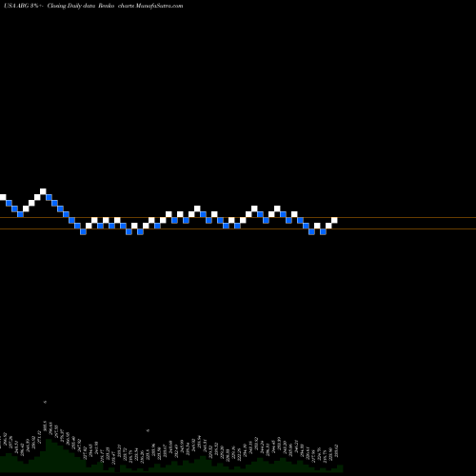Select the highest white Renko brick at the peak
The image size is (476, 476).
pos(43,191)
